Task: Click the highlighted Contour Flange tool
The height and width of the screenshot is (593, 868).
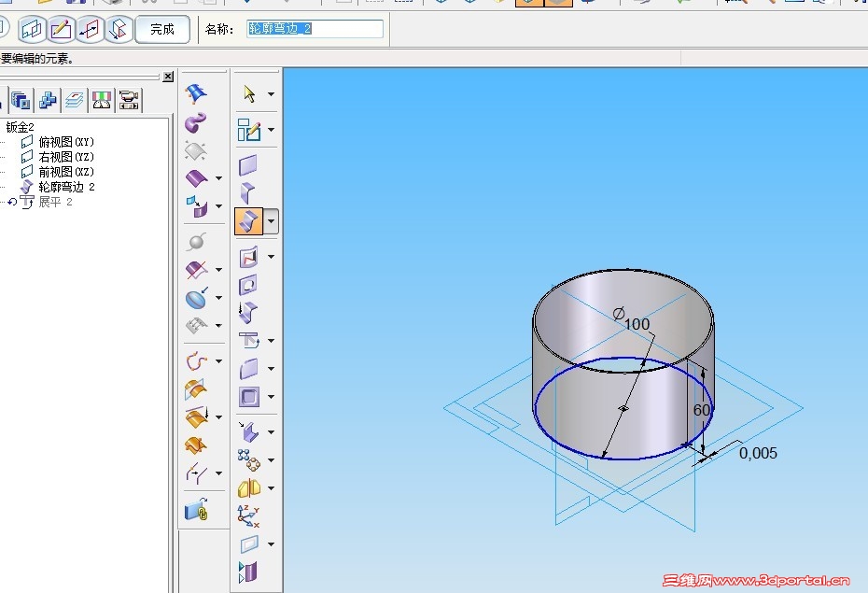Action: (x=248, y=221)
